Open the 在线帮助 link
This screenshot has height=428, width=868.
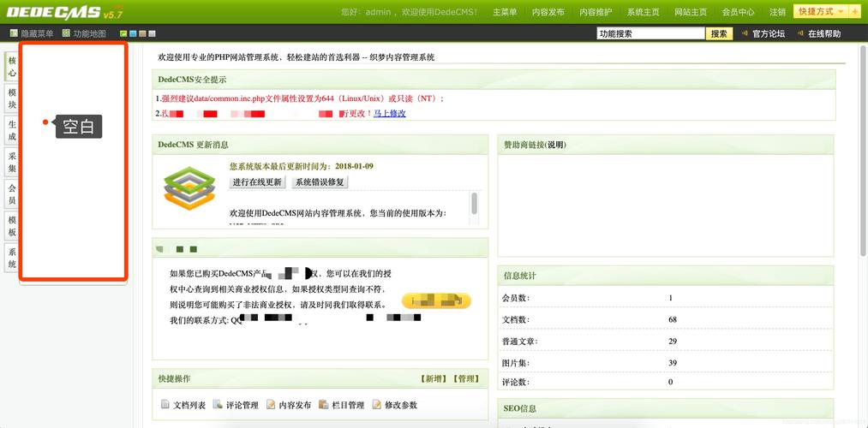point(824,33)
